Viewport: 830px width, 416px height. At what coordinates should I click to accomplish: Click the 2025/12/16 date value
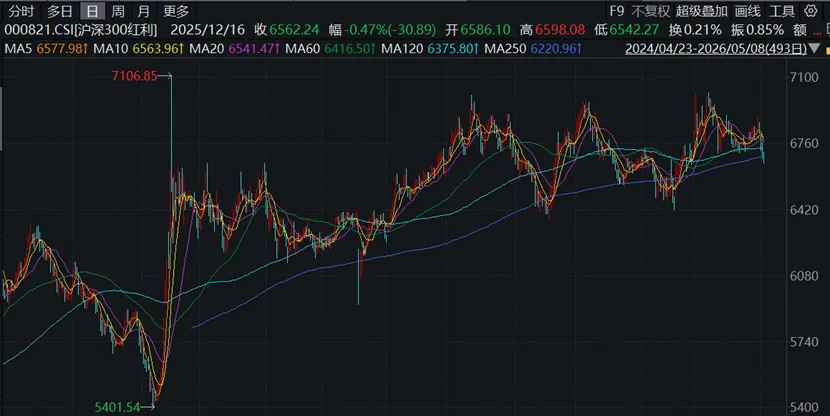(208, 30)
